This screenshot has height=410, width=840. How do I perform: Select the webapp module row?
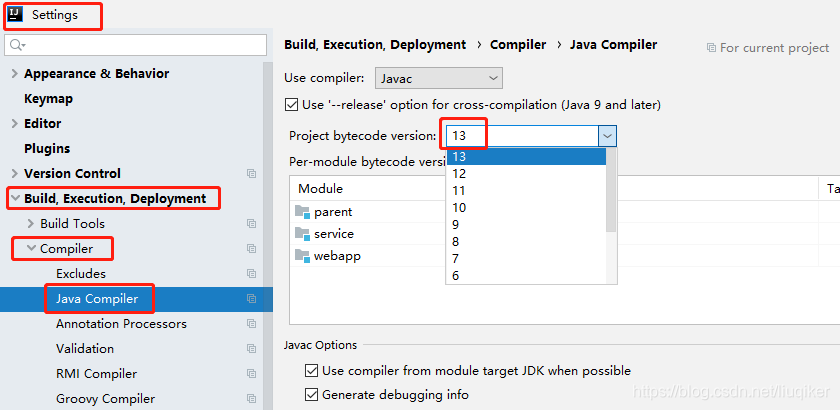pyautogui.click(x=565, y=256)
